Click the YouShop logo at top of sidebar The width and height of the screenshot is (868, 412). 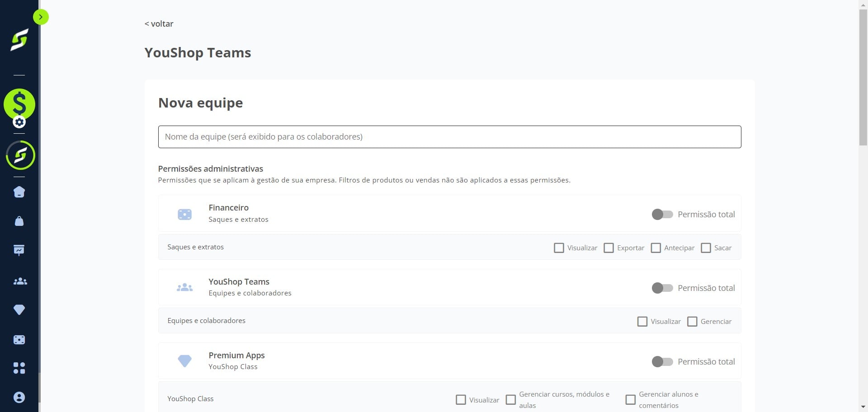tap(19, 40)
